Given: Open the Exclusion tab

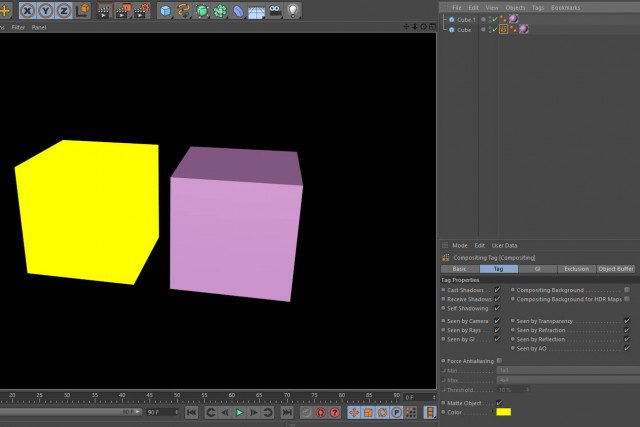Looking at the screenshot, I should pyautogui.click(x=576, y=269).
